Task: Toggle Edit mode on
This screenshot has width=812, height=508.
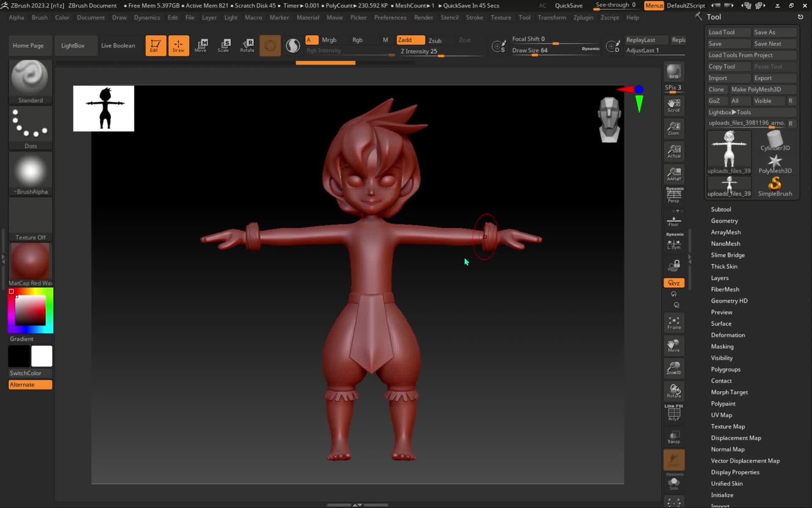Action: 156,45
